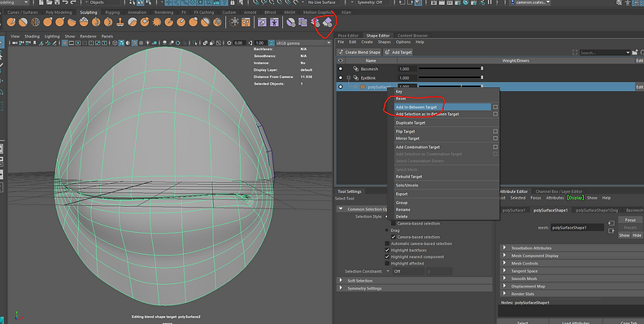Choose Duplicate Target from context menu
The height and width of the screenshot is (324, 644).
[411, 123]
